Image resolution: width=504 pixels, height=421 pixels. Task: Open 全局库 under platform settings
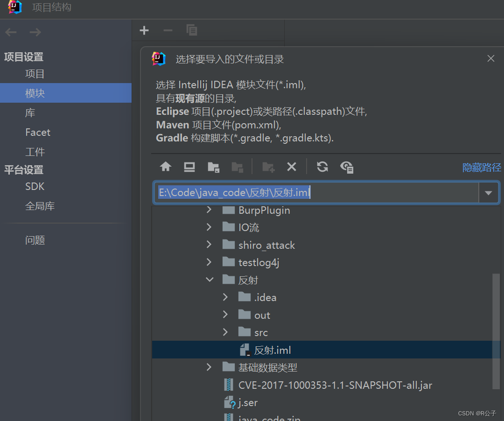pos(40,206)
